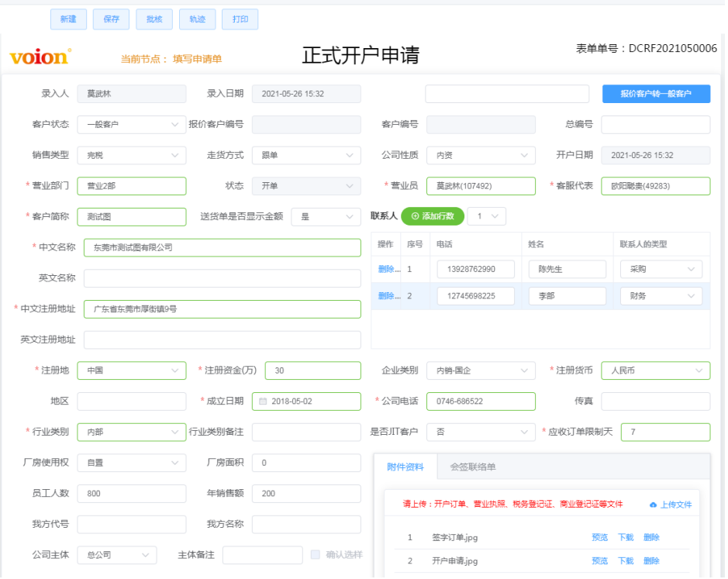Click the 保存 toolbar button

click(x=112, y=19)
